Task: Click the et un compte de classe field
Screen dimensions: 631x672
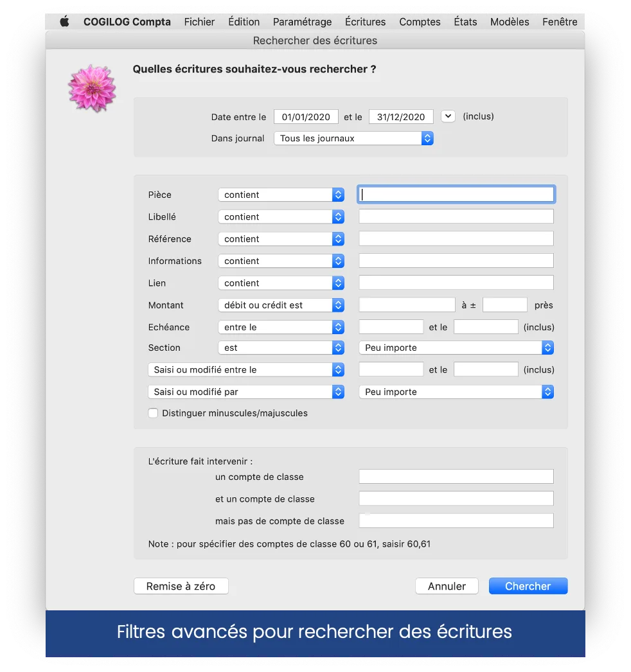Action: coord(456,499)
